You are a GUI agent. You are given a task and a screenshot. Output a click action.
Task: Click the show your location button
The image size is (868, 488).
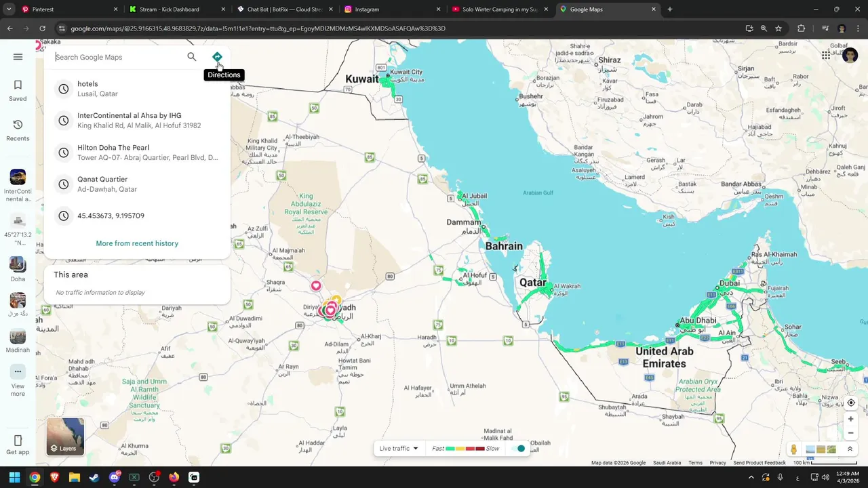(x=851, y=403)
